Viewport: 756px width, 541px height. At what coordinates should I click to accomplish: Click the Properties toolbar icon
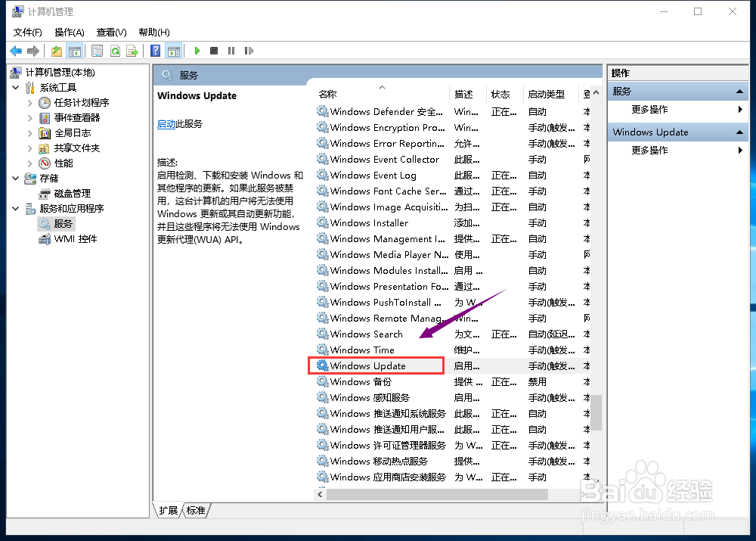pyautogui.click(x=97, y=51)
